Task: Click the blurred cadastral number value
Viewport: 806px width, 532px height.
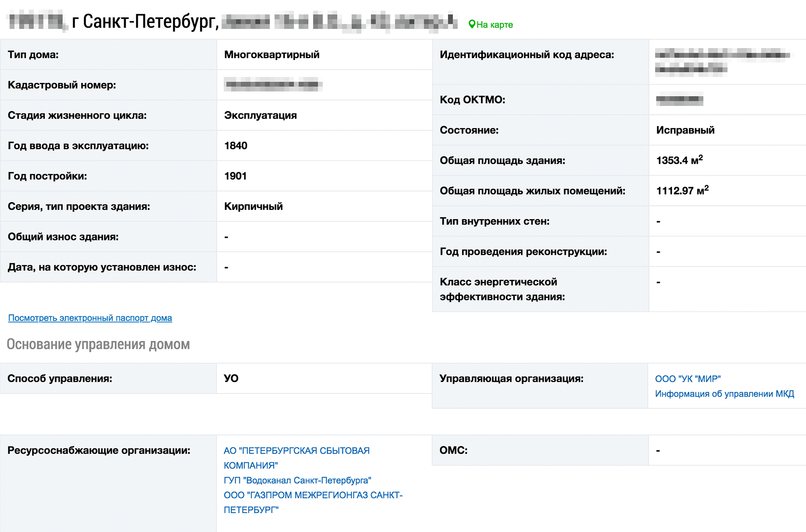Action: click(273, 84)
